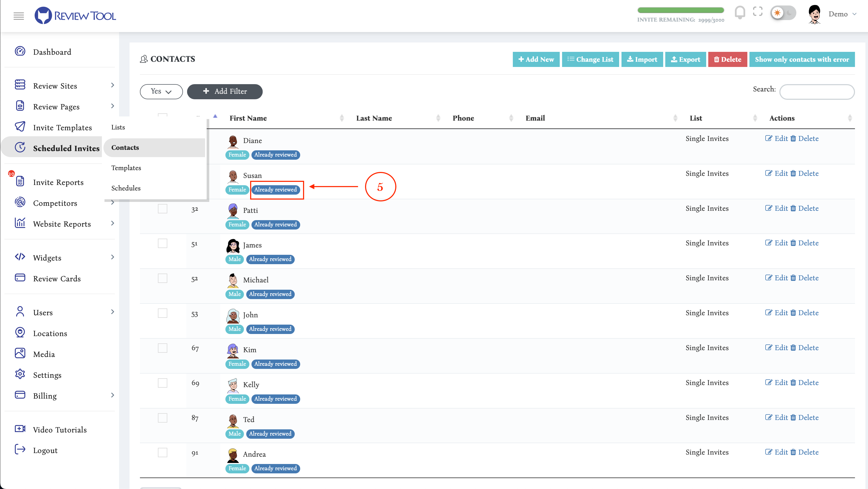Open Media section icon
The image size is (868, 489).
click(x=20, y=353)
